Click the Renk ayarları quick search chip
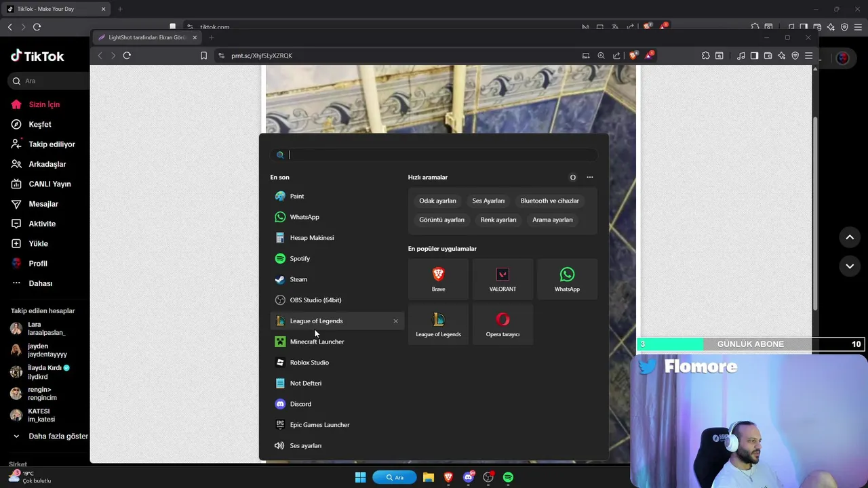Screen dimensions: 868x488 tap(498, 220)
